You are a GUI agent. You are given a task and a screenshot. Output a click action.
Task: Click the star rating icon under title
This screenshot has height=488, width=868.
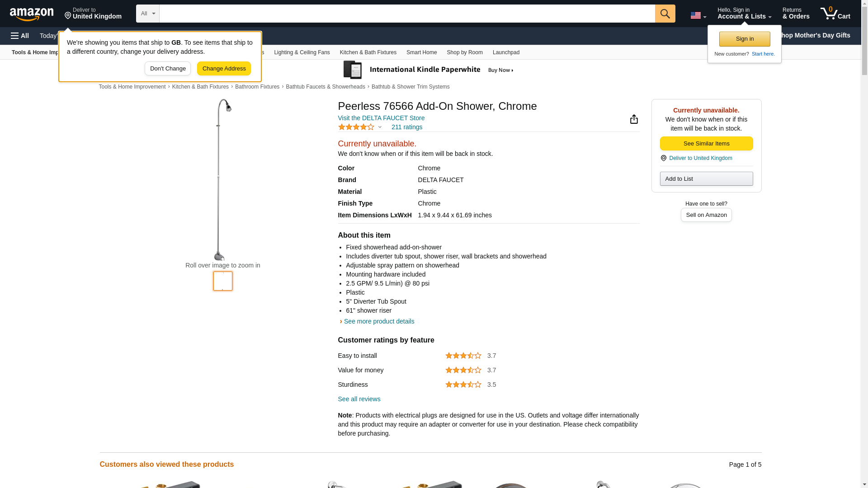pyautogui.click(x=356, y=127)
